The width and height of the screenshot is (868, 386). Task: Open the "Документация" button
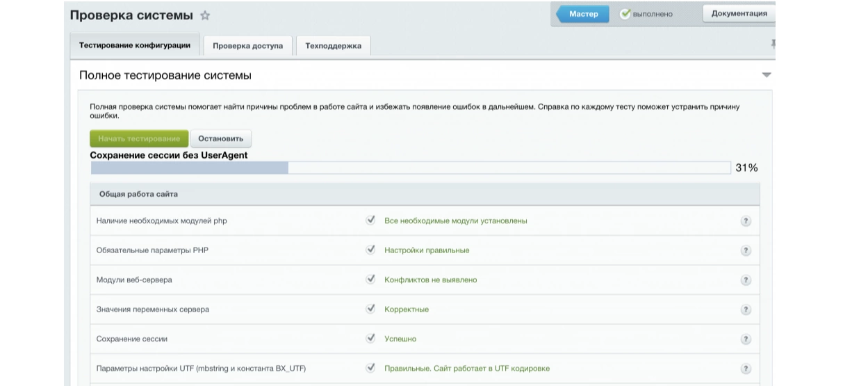[739, 13]
